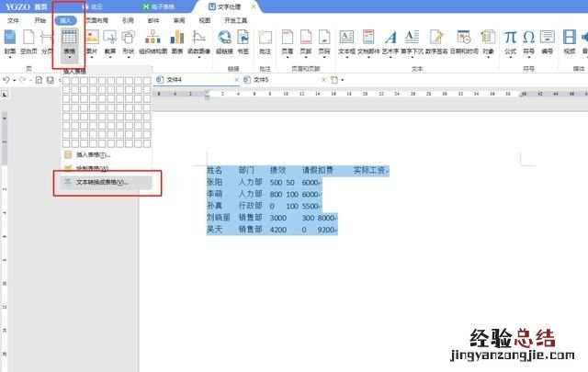Click the new document icon beside tabs
588x372 pixels.
(x=334, y=80)
